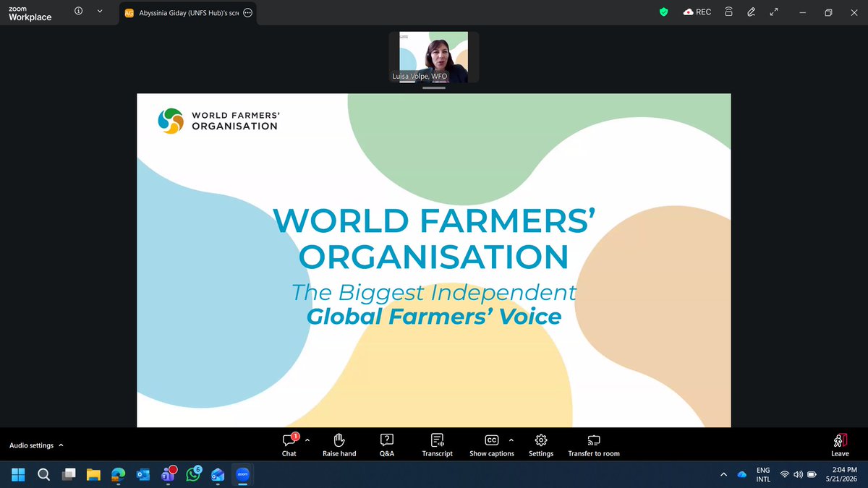Click the shared slide title text
868x488 pixels.
pyautogui.click(x=434, y=238)
